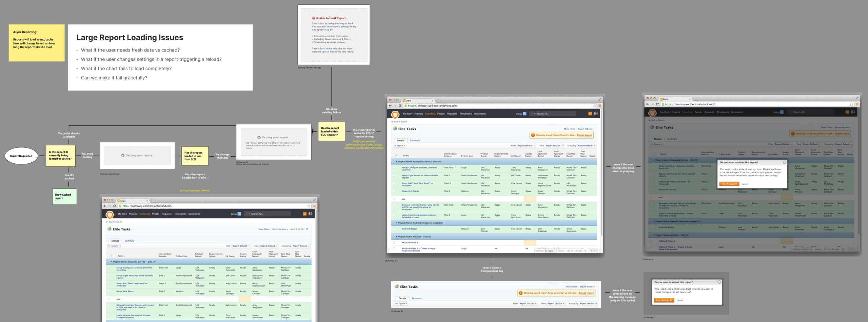Click 'Back to Reports' link in the 'As of 2:19 PM' window
The width and height of the screenshot is (868, 322).
tap(115, 222)
